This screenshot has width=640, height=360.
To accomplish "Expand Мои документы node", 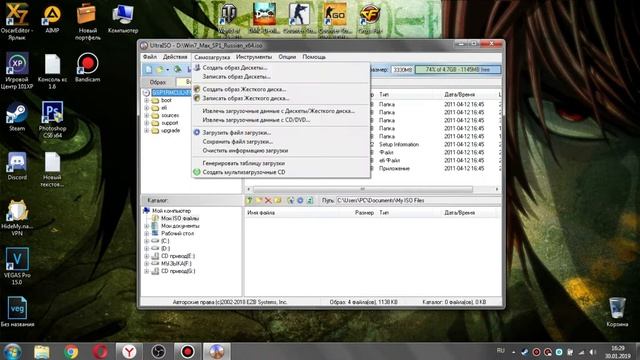I will (147, 226).
